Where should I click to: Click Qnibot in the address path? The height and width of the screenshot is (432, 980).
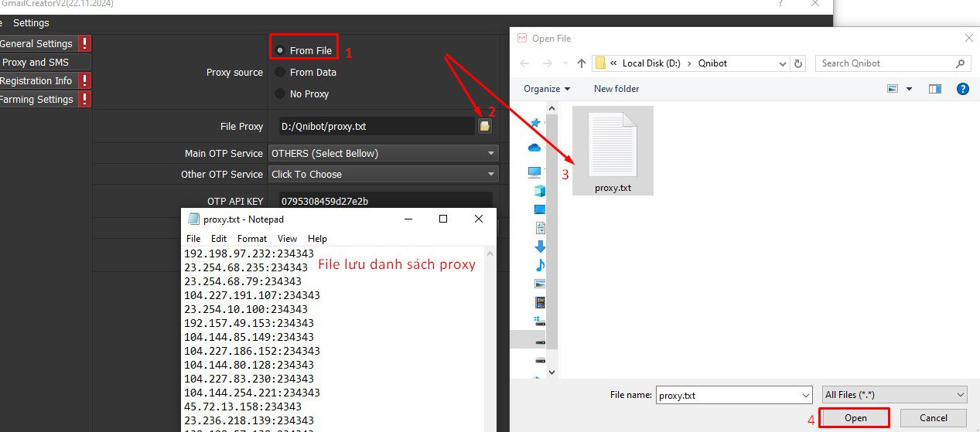pyautogui.click(x=712, y=63)
